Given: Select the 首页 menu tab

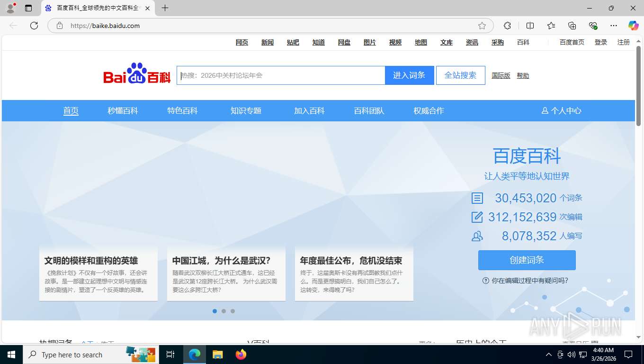Looking at the screenshot, I should [71, 110].
